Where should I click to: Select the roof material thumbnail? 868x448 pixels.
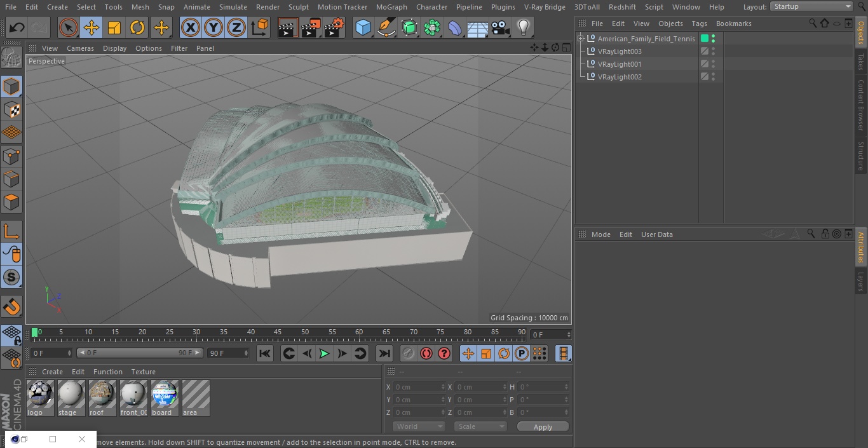tap(102, 398)
